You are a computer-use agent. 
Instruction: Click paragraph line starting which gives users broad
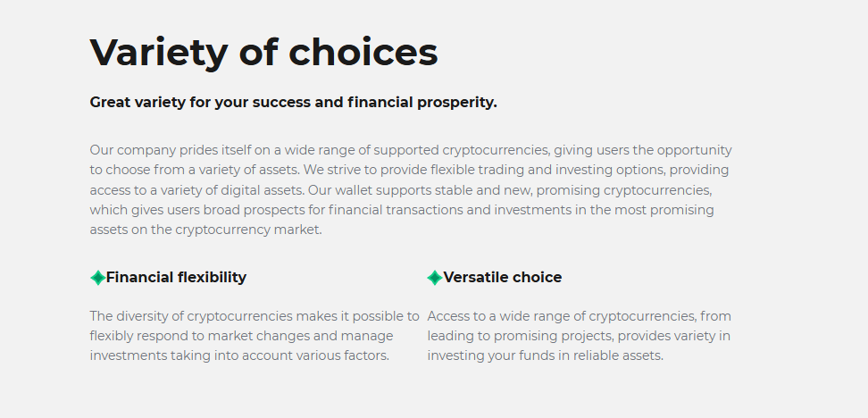pos(402,211)
